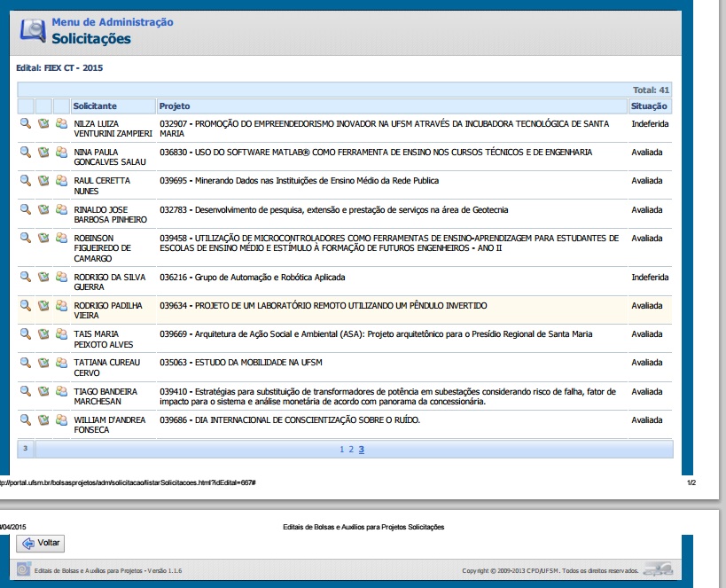Open edit icon for Nina Paula Goncalves Salau
This screenshot has width=726, height=588.
click(43, 153)
